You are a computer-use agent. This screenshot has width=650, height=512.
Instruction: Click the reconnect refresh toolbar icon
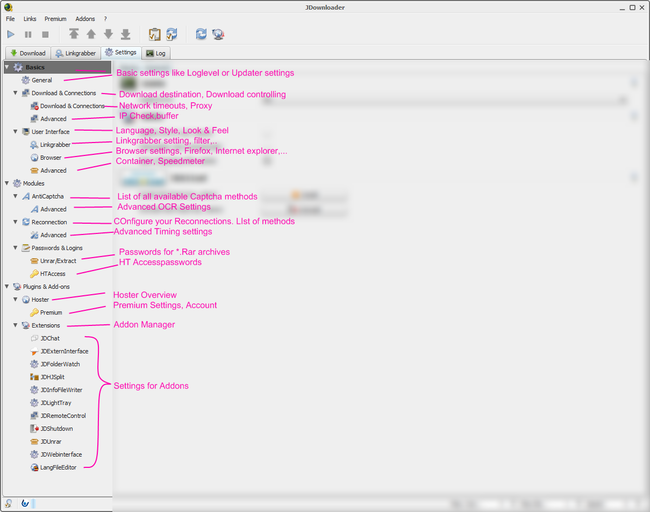coord(201,34)
